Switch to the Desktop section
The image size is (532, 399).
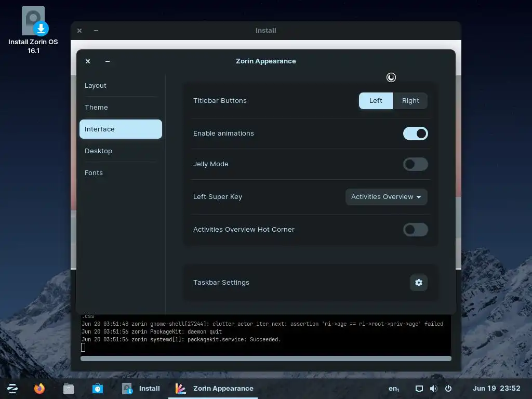point(121,151)
